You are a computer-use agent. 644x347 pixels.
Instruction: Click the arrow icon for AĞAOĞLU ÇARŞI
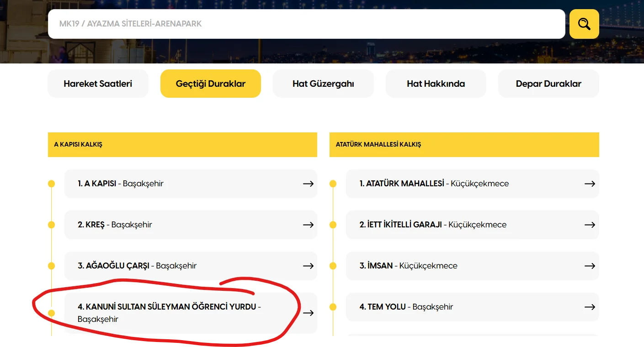point(308,266)
